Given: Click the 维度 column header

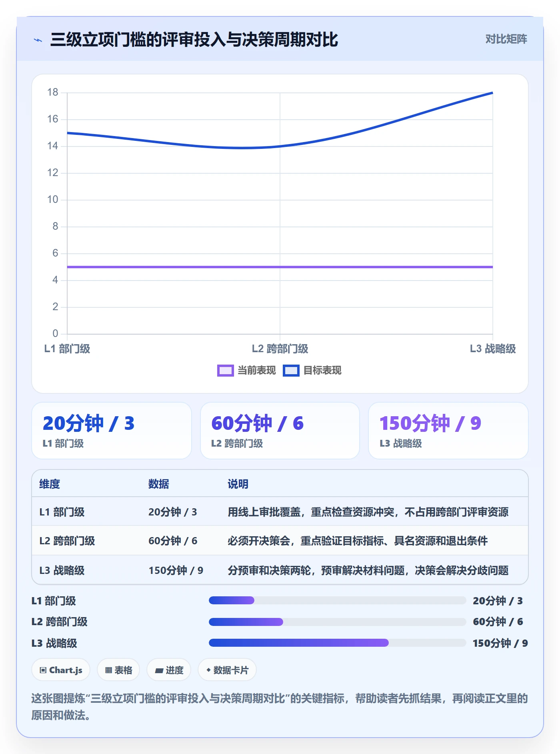Looking at the screenshot, I should coord(50,484).
